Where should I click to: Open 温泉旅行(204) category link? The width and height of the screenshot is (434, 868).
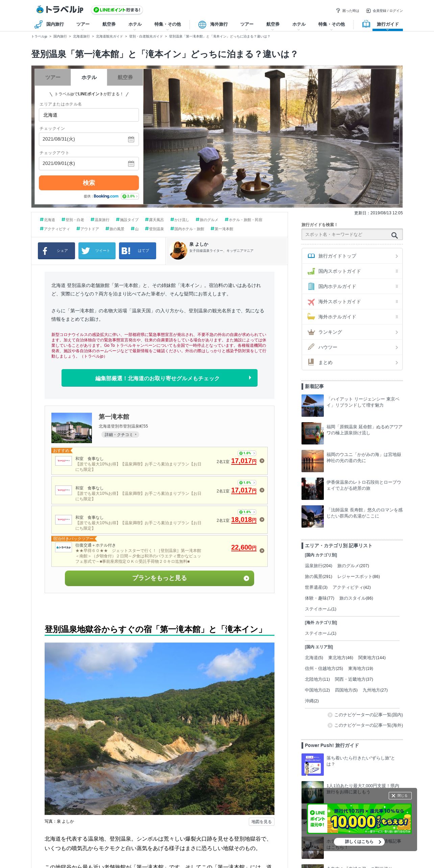pyautogui.click(x=318, y=566)
